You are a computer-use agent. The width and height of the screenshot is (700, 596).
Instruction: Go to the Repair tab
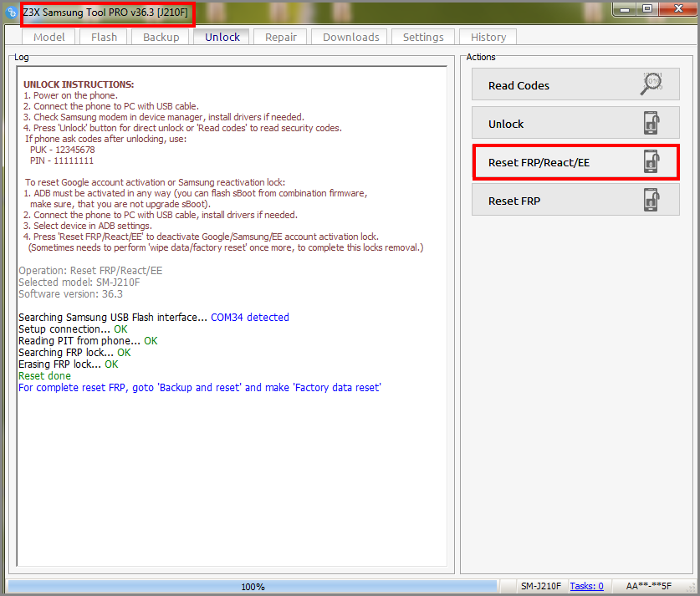click(280, 37)
